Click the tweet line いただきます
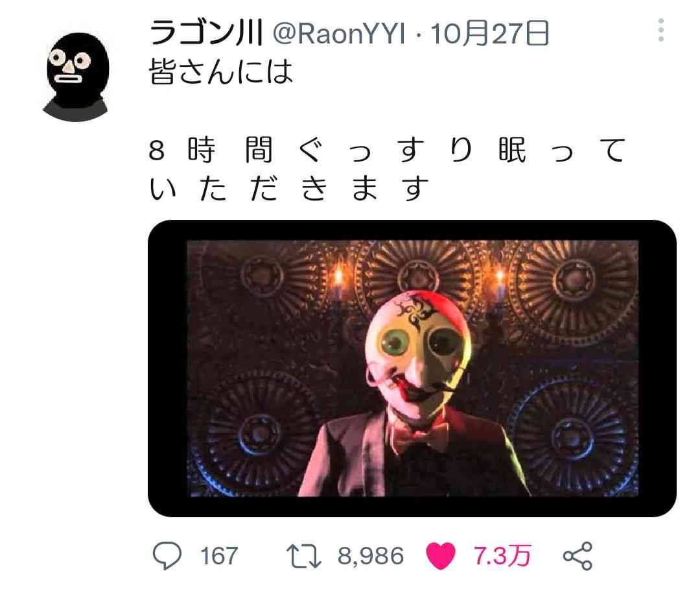The image size is (700, 589). coord(289,188)
